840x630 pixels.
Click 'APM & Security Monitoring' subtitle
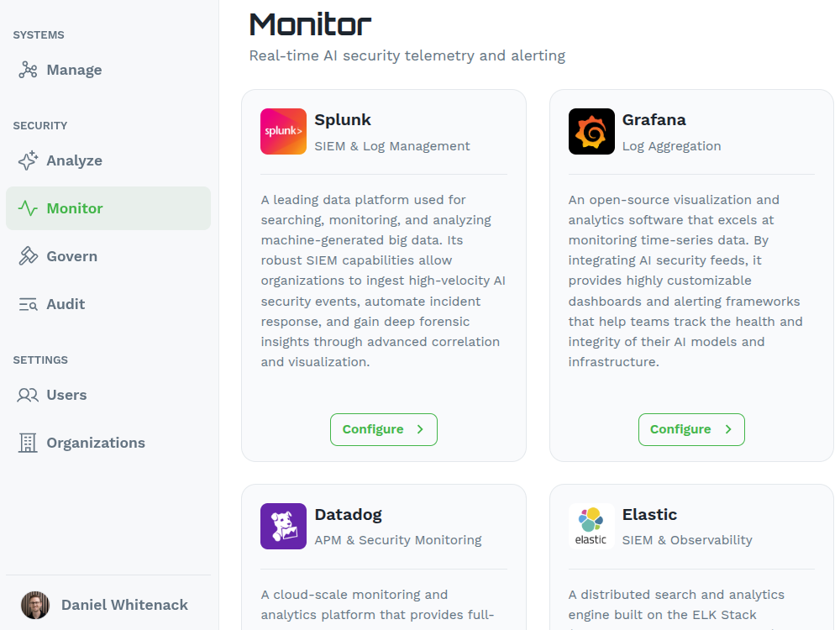[398, 540]
